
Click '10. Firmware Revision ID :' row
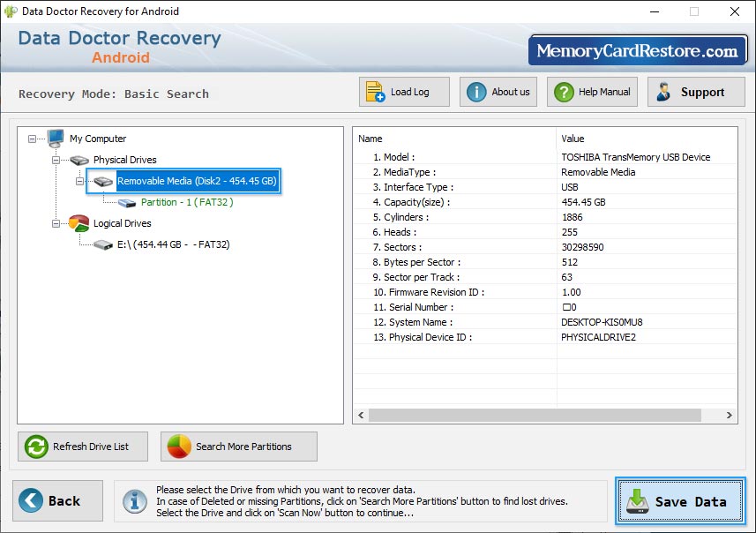[545, 292]
